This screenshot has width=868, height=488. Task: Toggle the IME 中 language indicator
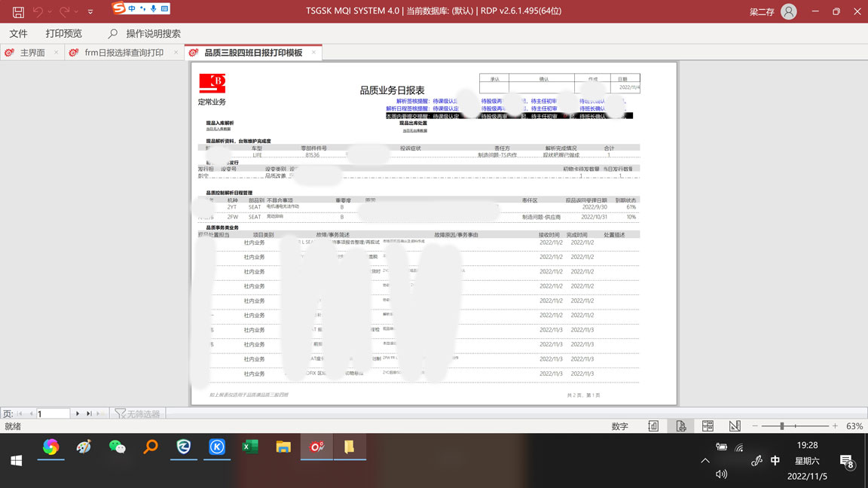775,460
